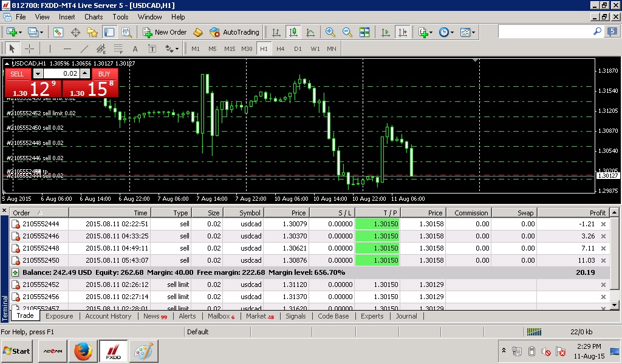This screenshot has height=364, width=622.
Task: Open the periodicity clock dropdown
Action: [446, 32]
